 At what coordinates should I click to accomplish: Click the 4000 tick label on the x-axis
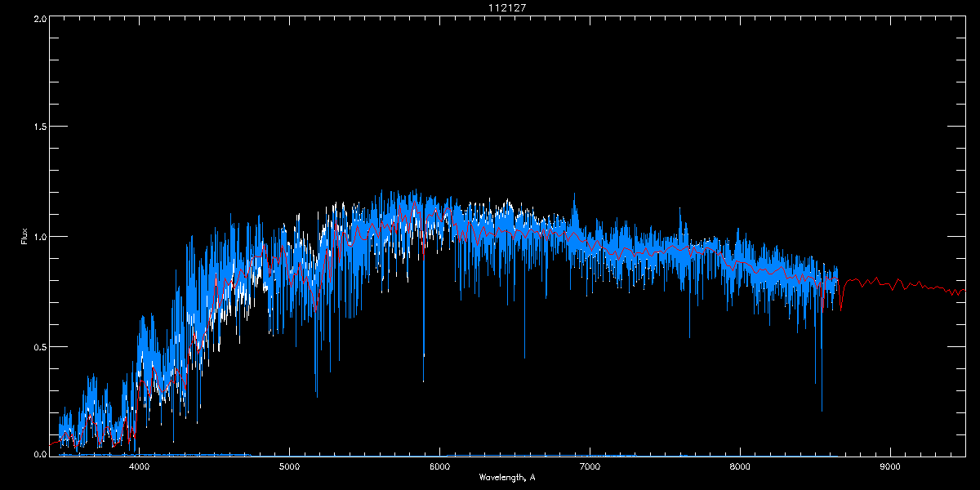[x=140, y=467]
